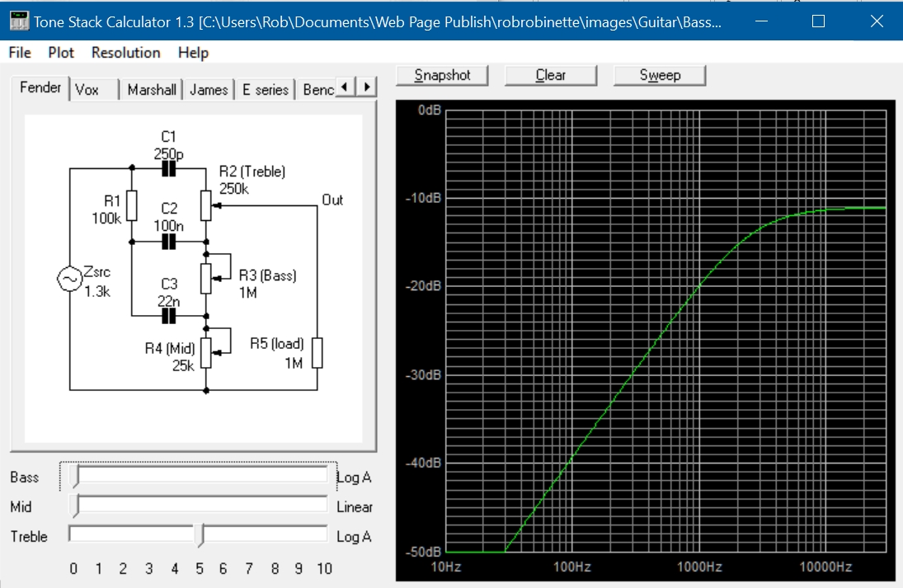
Task: Switch to the James tab
Action: click(x=209, y=90)
